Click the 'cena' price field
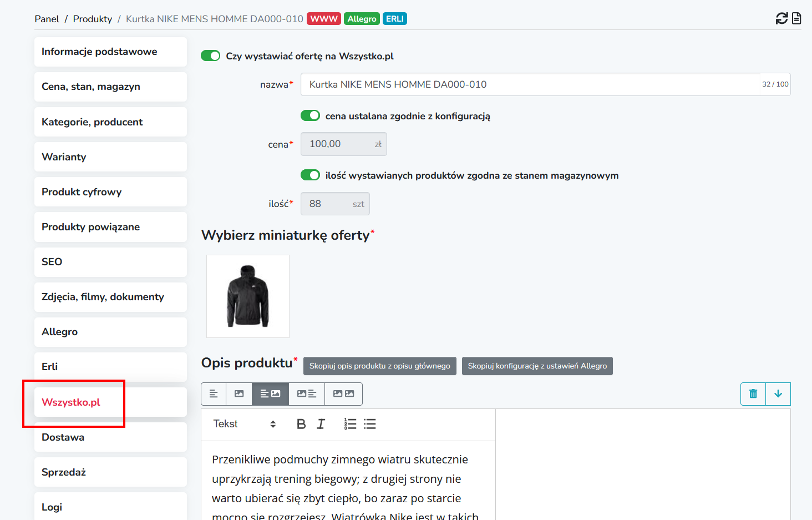 point(344,144)
